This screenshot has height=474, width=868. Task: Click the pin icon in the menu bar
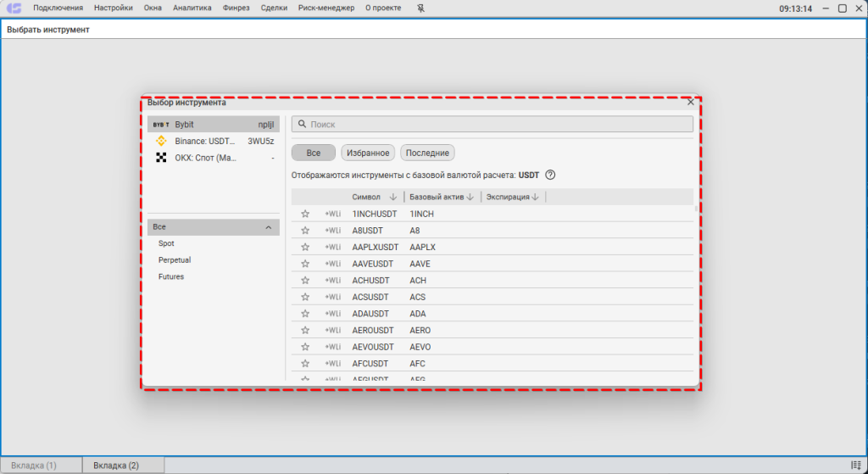coord(422,8)
